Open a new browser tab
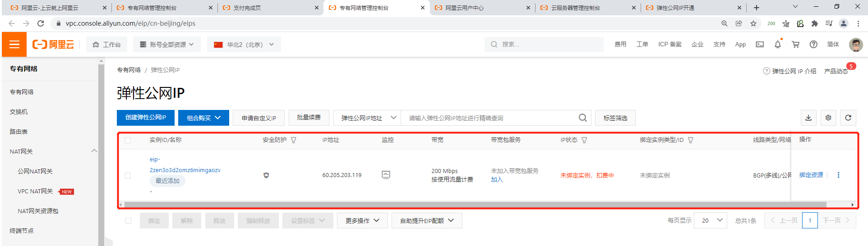Viewport: 868px width, 246px height. point(757,8)
